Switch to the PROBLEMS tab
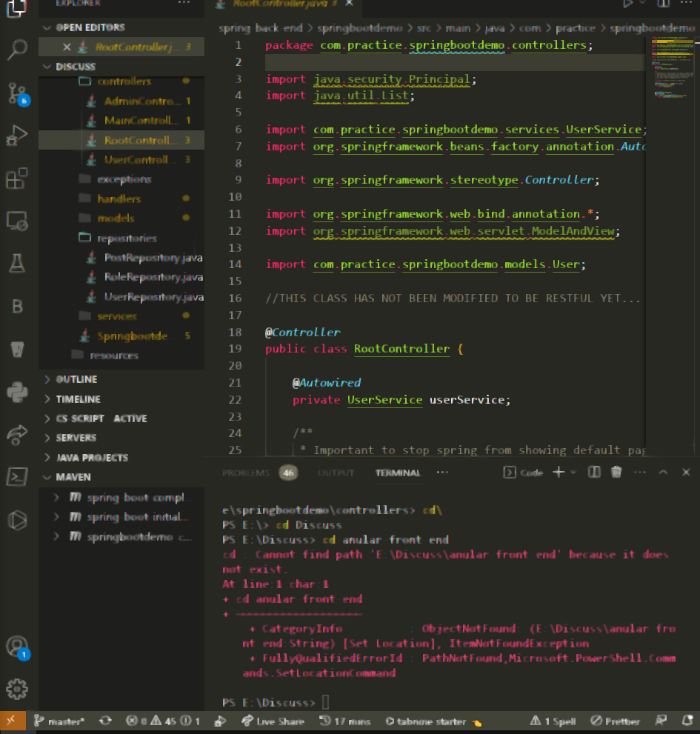 pyautogui.click(x=246, y=473)
